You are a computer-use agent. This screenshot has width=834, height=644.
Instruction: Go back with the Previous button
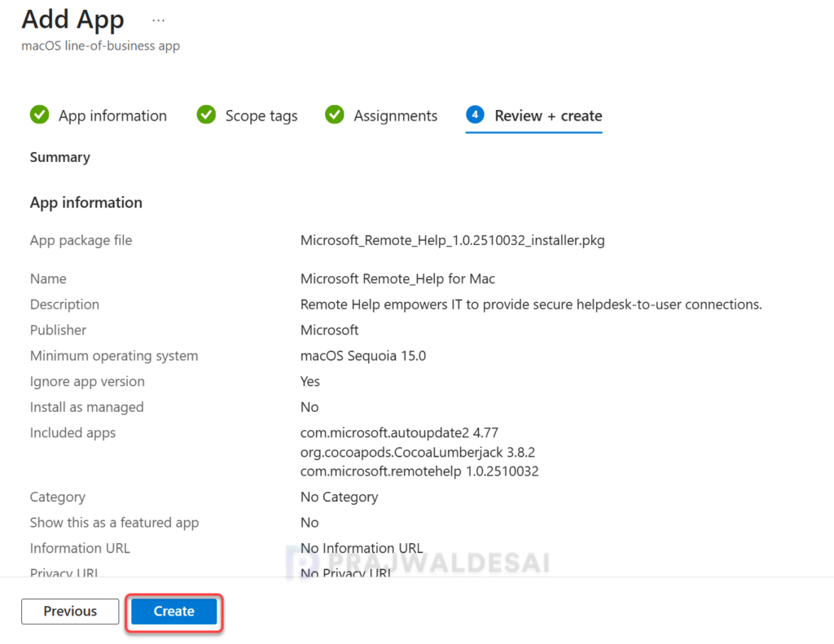point(70,611)
